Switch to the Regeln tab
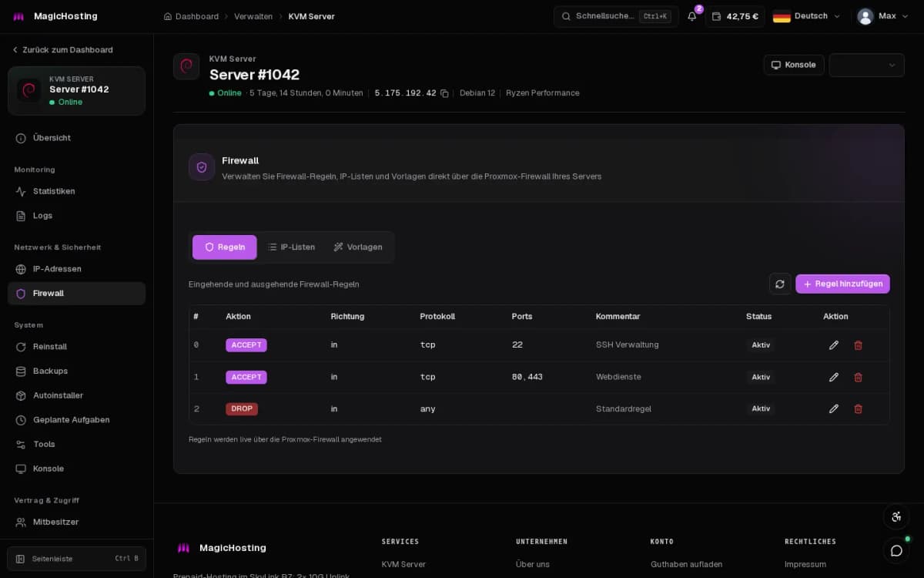The height and width of the screenshot is (578, 924). tap(225, 247)
